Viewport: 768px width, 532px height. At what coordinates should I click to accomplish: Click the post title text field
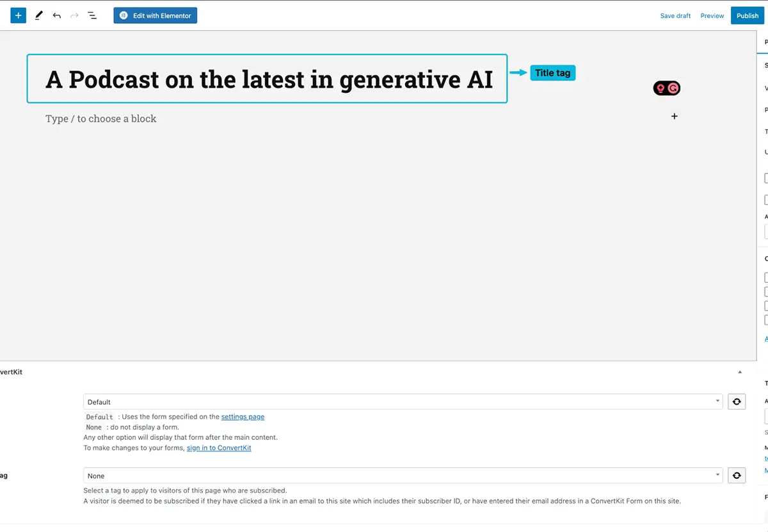point(267,79)
